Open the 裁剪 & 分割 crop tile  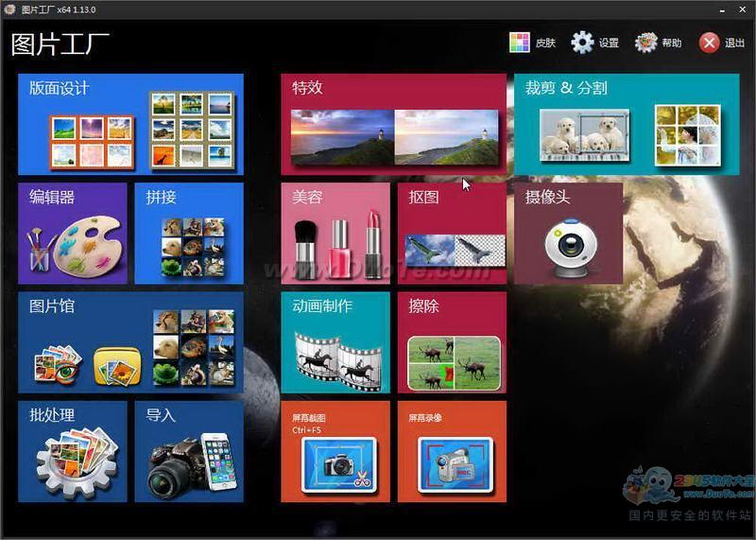[627, 125]
